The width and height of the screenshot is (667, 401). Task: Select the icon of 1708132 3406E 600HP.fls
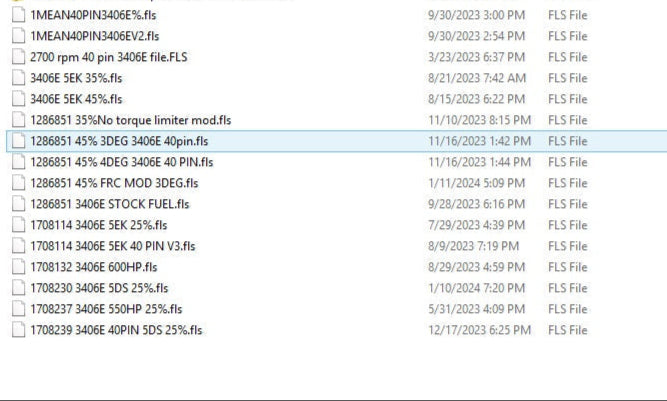pos(19,267)
